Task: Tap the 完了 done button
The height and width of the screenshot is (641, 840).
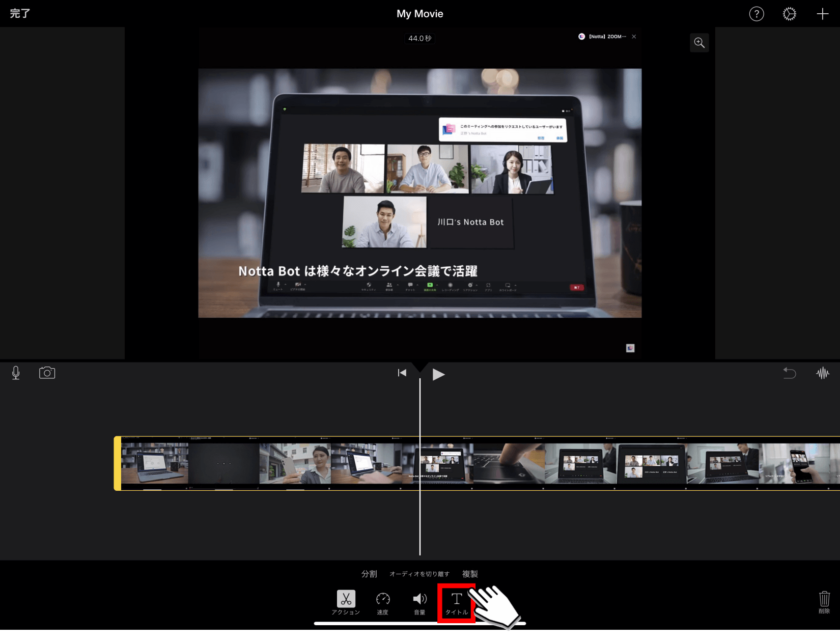Action: [x=20, y=14]
